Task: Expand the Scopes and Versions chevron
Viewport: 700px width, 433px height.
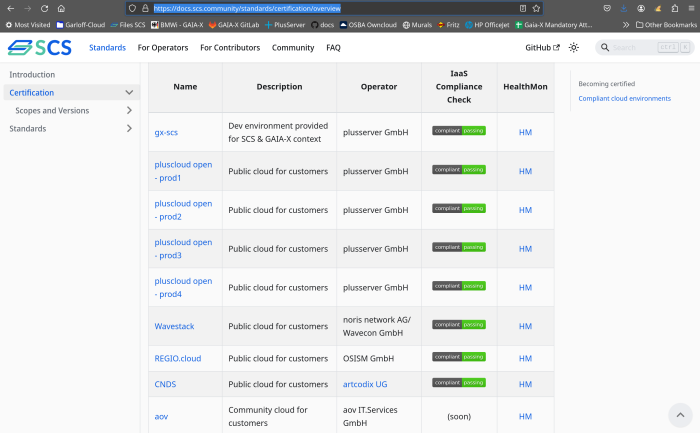Action: [x=129, y=110]
